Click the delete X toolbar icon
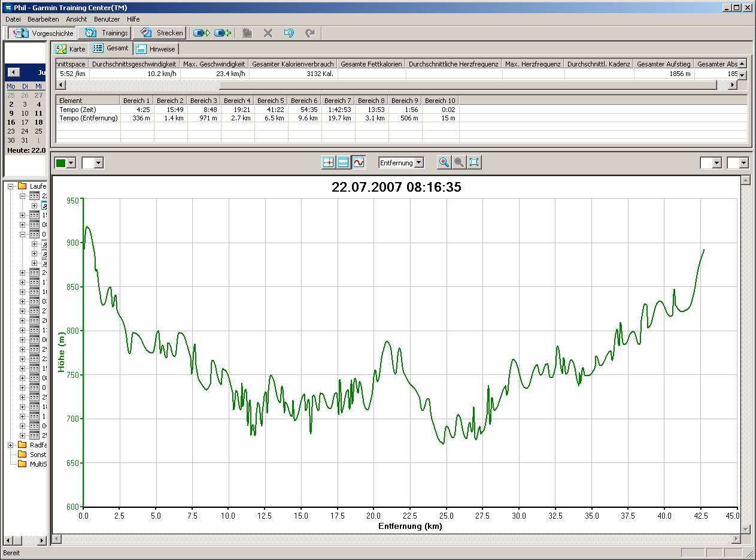Screen dimensions: 756x560 [268, 33]
